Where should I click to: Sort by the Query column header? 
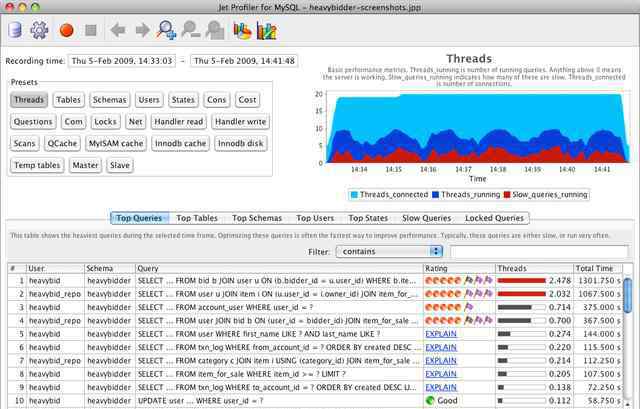click(279, 269)
